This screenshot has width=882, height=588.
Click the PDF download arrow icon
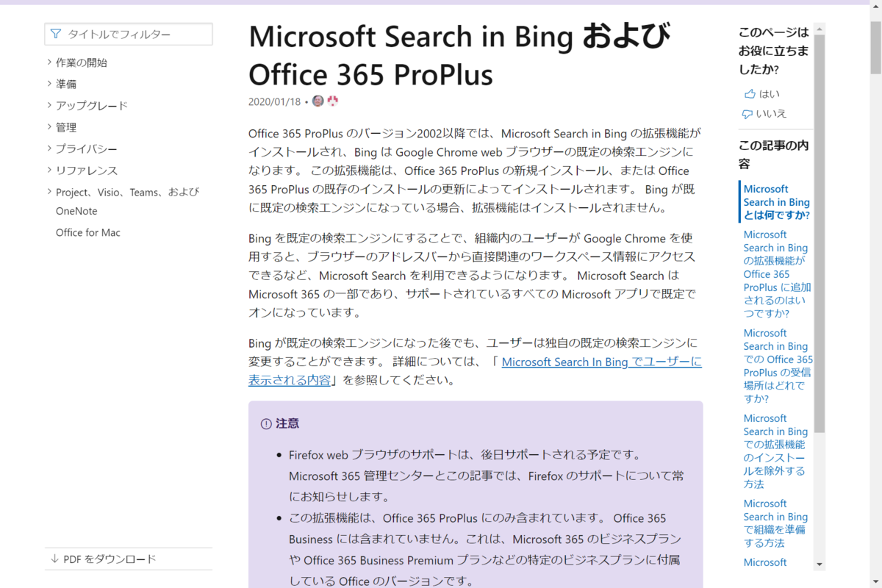click(54, 559)
